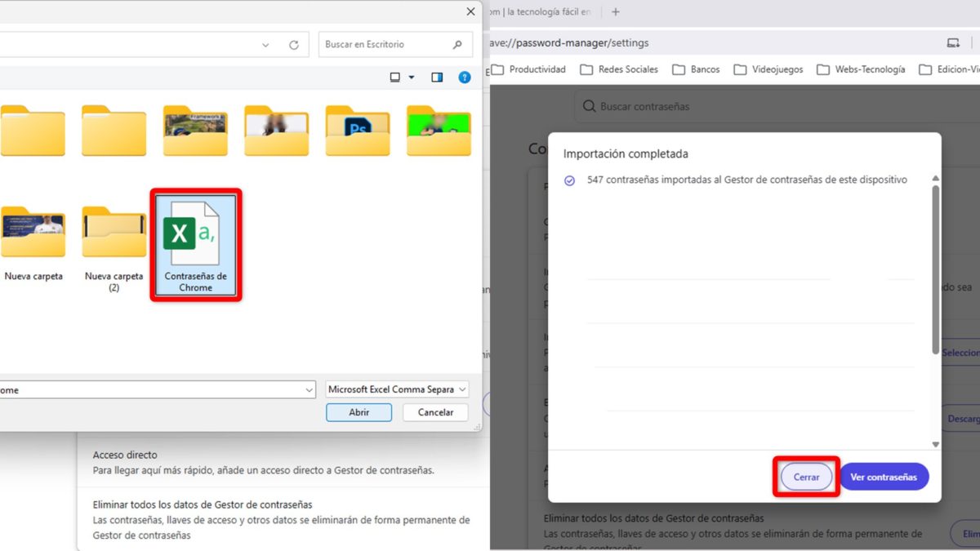The image size is (980, 551).
Task: Open a new browser tab with plus button
Action: 616,11
